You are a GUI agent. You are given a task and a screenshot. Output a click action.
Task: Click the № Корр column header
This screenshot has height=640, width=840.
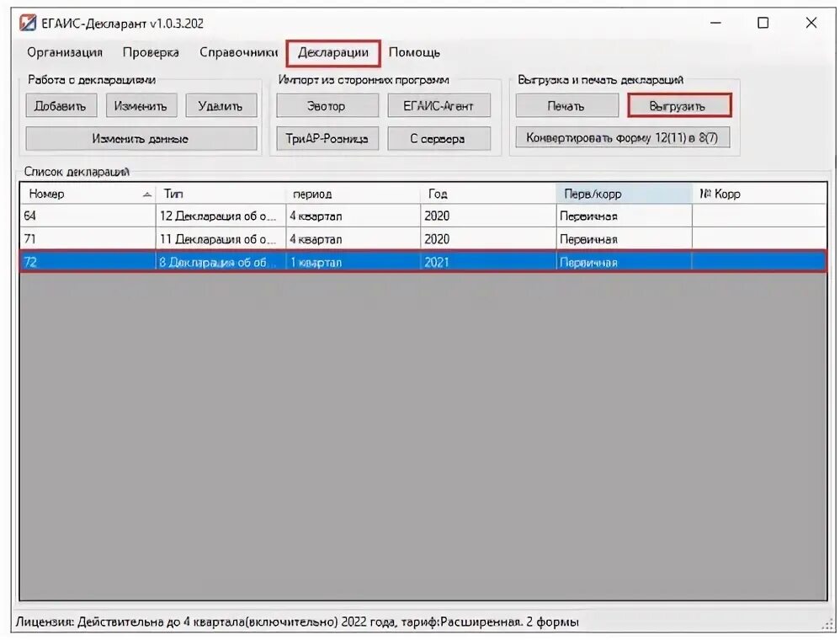tap(760, 194)
